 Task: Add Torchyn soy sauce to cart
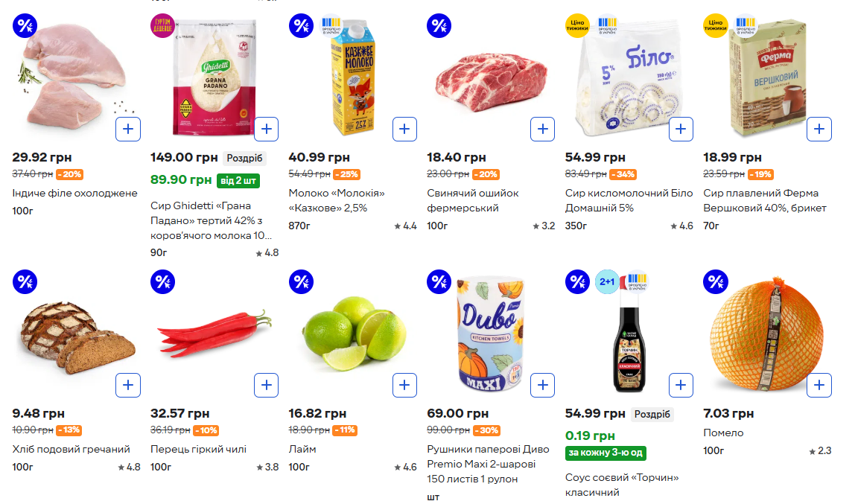681,385
